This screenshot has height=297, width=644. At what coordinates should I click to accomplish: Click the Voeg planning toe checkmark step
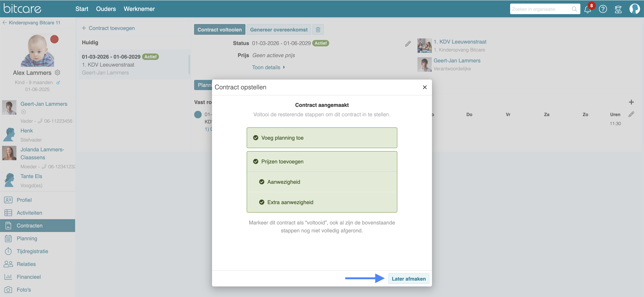[x=321, y=138]
